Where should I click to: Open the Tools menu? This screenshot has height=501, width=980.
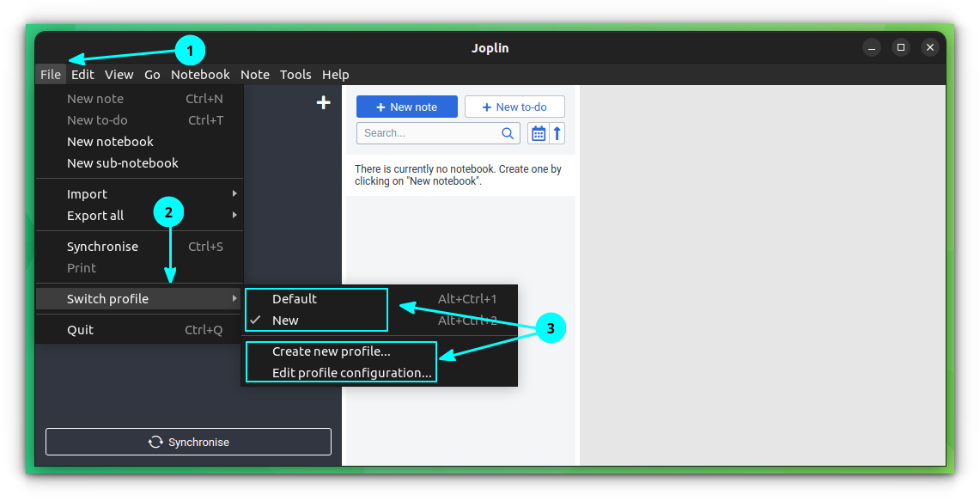click(295, 75)
